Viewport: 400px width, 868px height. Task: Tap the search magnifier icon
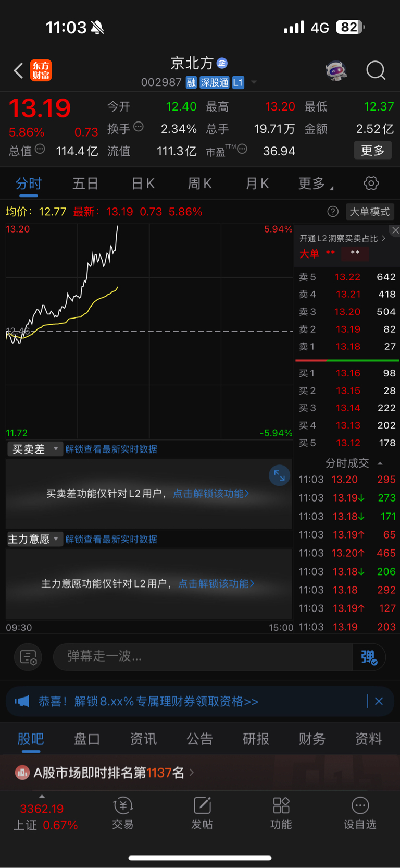point(376,70)
